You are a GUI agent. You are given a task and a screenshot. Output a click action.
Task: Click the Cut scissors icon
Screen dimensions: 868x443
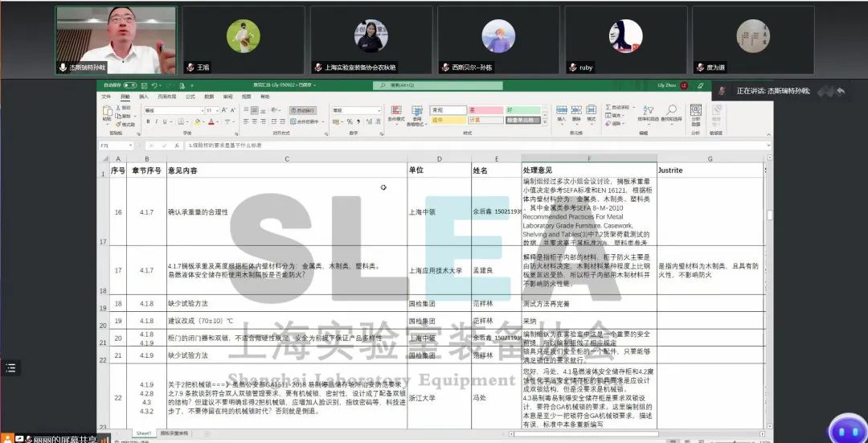(118, 108)
